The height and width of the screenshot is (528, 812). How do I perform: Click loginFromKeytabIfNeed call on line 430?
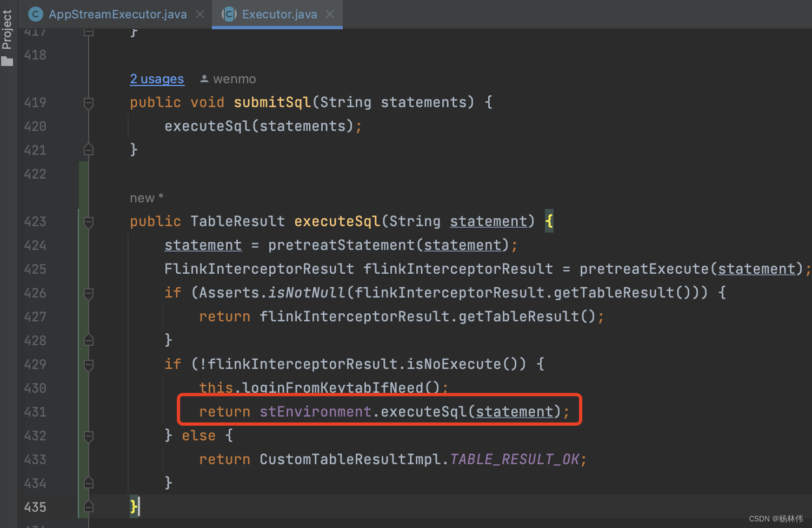click(x=333, y=388)
